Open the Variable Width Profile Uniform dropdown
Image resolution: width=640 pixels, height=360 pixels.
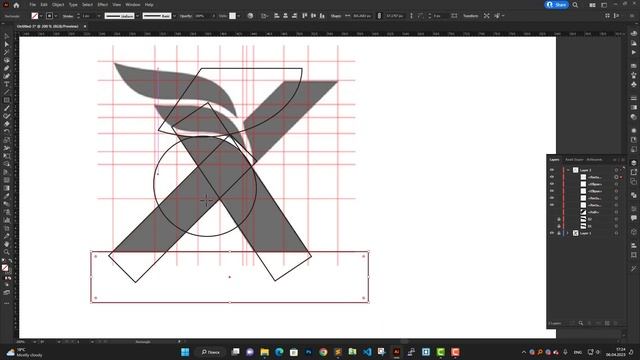pyautogui.click(x=137, y=16)
